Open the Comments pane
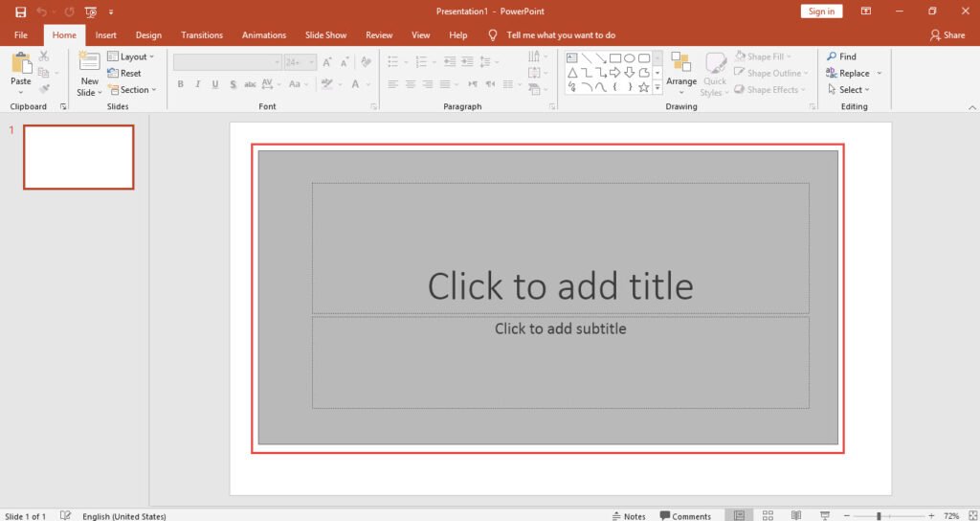The width and height of the screenshot is (980, 521). pyautogui.click(x=685, y=516)
